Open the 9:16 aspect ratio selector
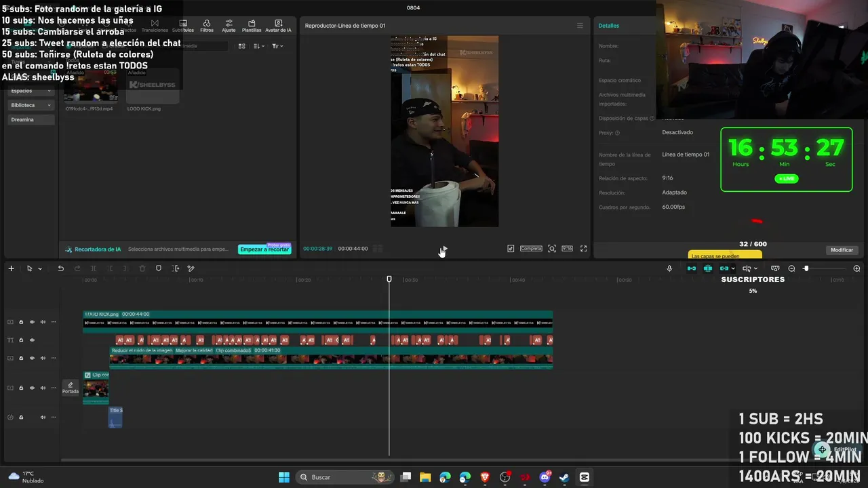The width and height of the screenshot is (868, 488). click(567, 249)
